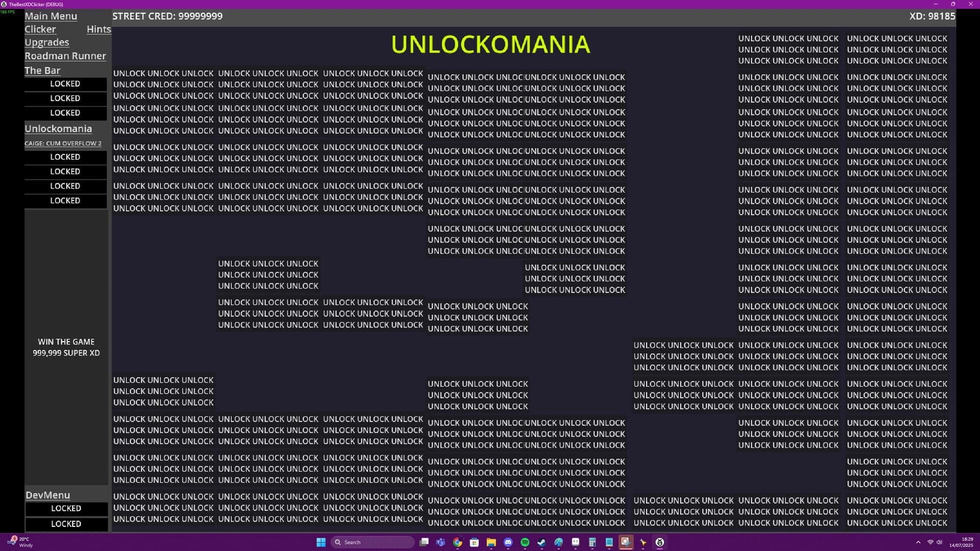
Task: Open File Explorer from the taskbar
Action: pyautogui.click(x=491, y=542)
